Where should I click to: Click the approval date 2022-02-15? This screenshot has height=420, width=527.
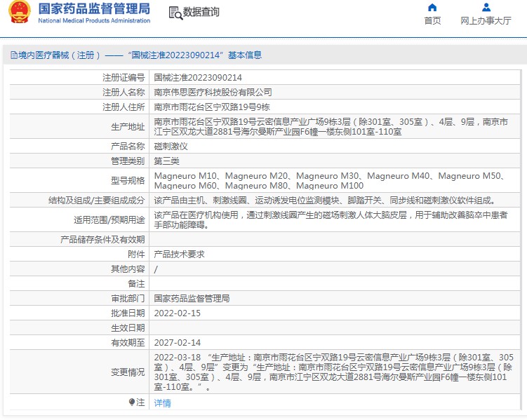(177, 313)
